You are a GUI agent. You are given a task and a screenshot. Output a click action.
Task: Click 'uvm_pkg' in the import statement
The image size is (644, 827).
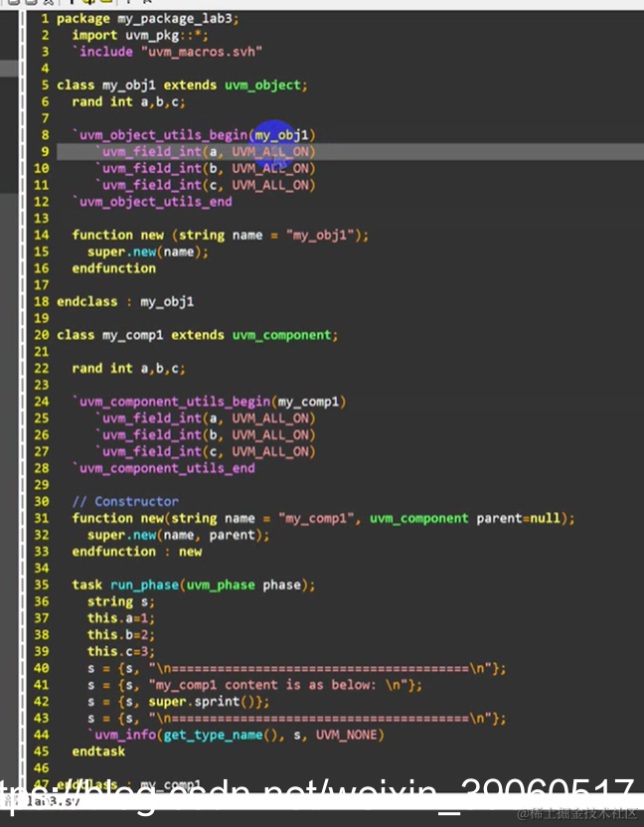pyautogui.click(x=152, y=36)
